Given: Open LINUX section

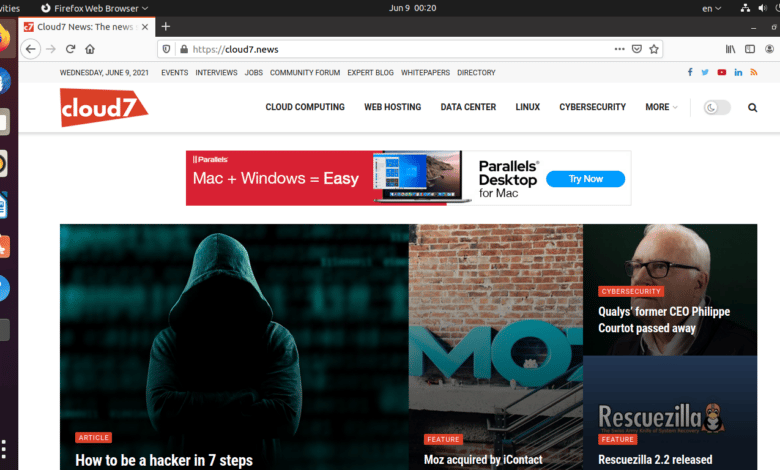Looking at the screenshot, I should [528, 107].
